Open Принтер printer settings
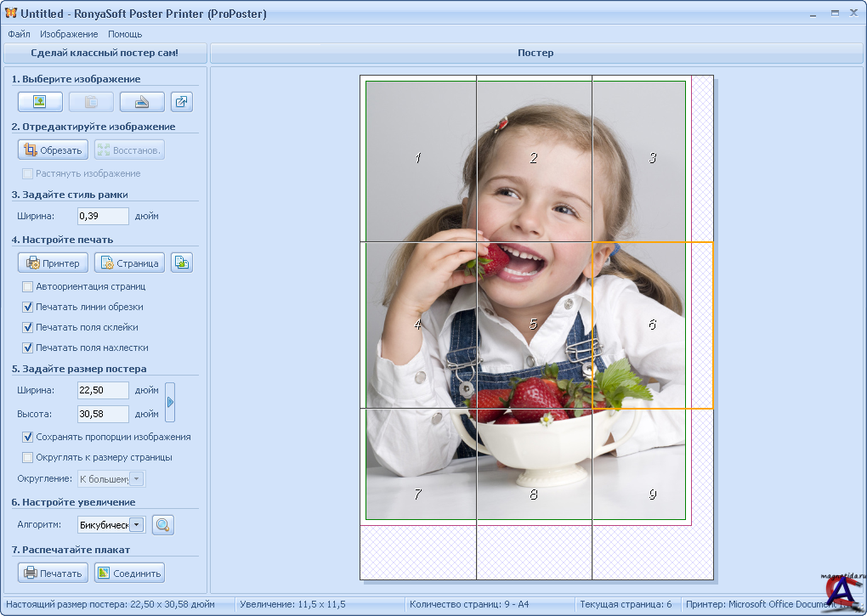This screenshot has width=867, height=616. click(x=53, y=263)
